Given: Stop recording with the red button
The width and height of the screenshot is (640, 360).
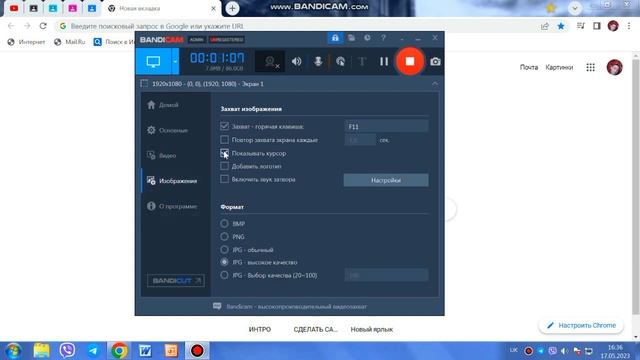Looking at the screenshot, I should [x=410, y=61].
